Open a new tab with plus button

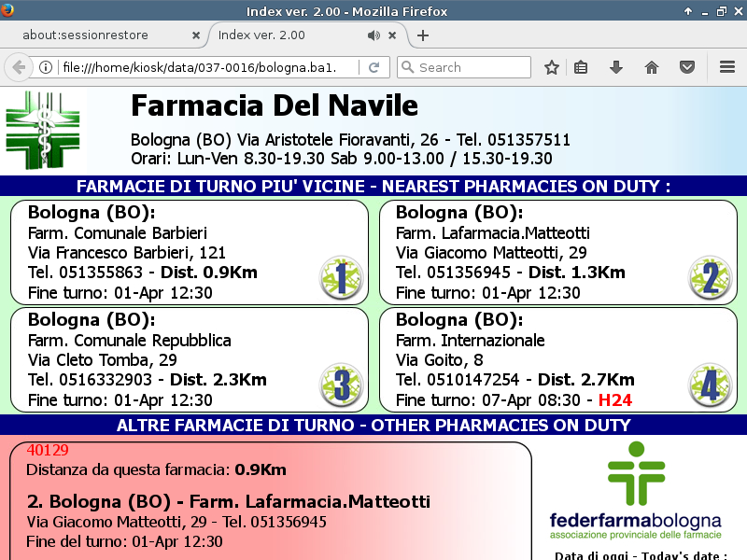pos(423,35)
